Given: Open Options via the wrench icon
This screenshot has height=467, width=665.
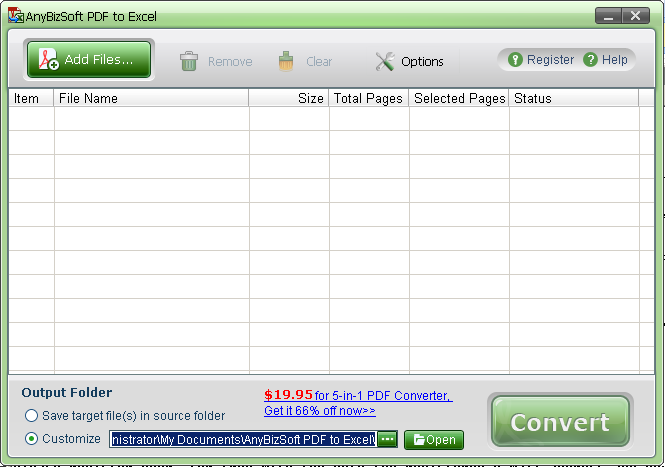Looking at the screenshot, I should pos(385,61).
